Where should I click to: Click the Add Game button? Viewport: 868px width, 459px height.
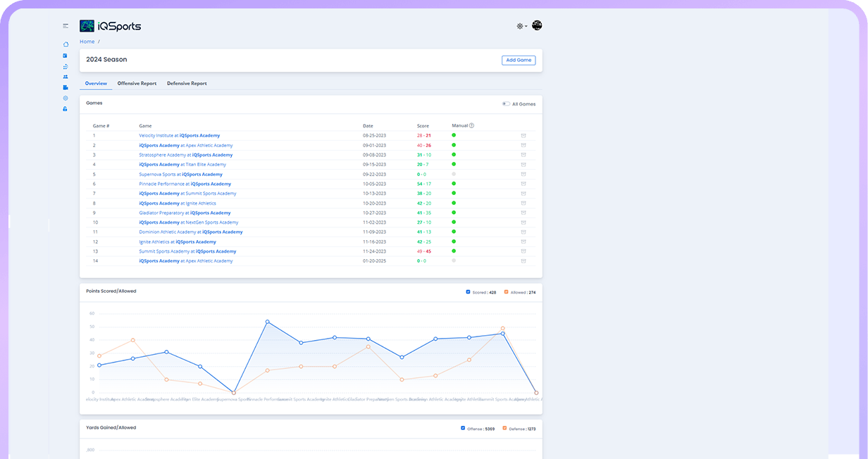coord(519,61)
